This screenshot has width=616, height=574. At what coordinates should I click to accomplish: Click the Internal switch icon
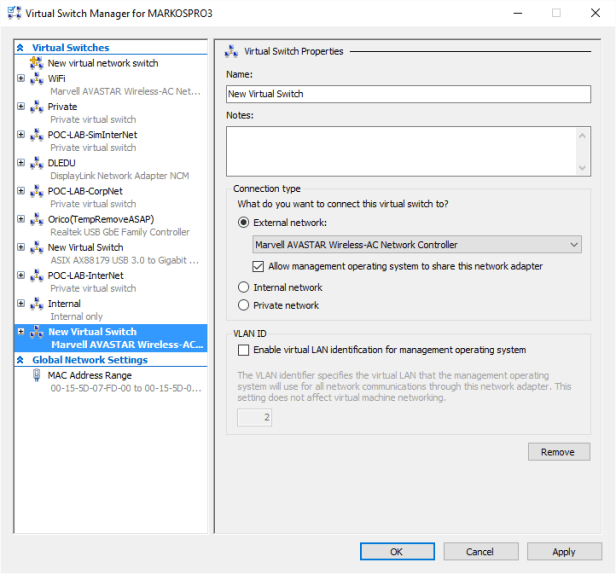pyautogui.click(x=37, y=304)
